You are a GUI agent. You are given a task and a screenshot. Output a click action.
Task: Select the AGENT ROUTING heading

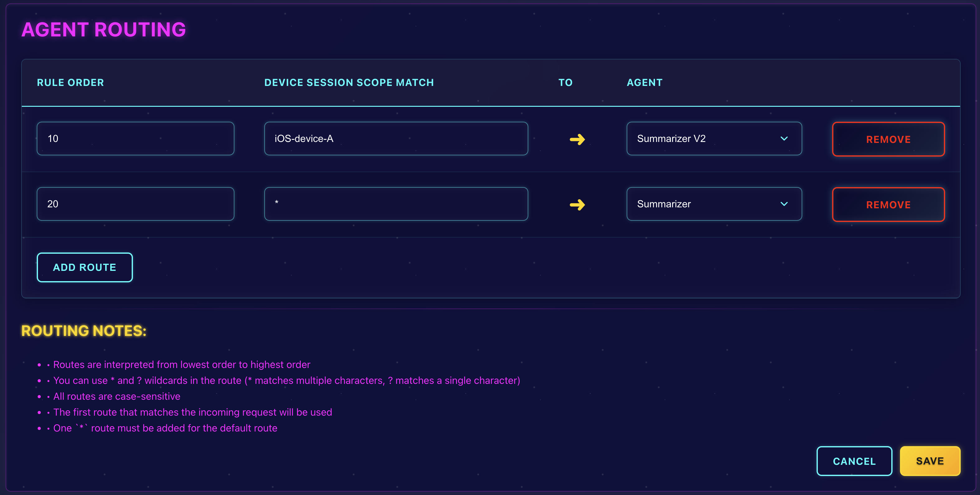tap(104, 29)
